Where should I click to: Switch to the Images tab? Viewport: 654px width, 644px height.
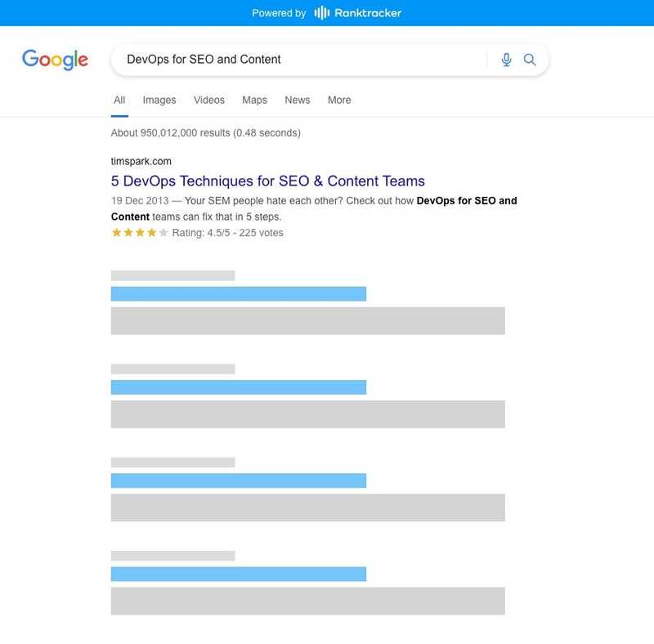159,100
